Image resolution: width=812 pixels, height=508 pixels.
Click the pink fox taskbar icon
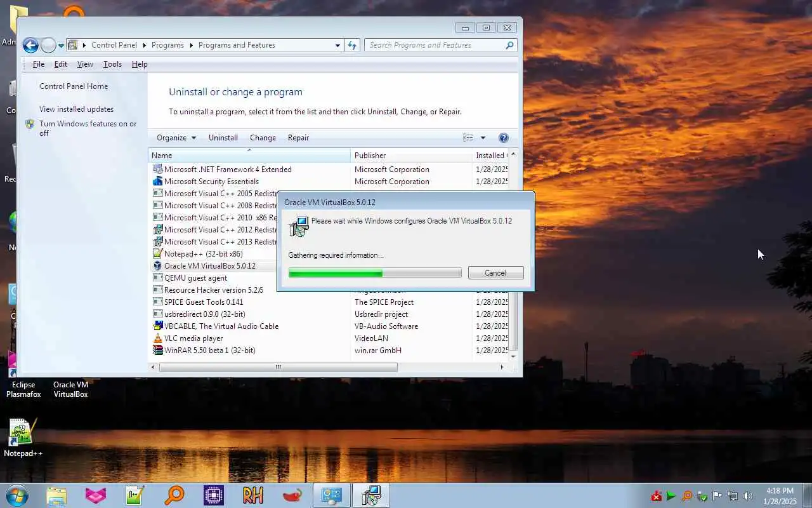(x=96, y=495)
